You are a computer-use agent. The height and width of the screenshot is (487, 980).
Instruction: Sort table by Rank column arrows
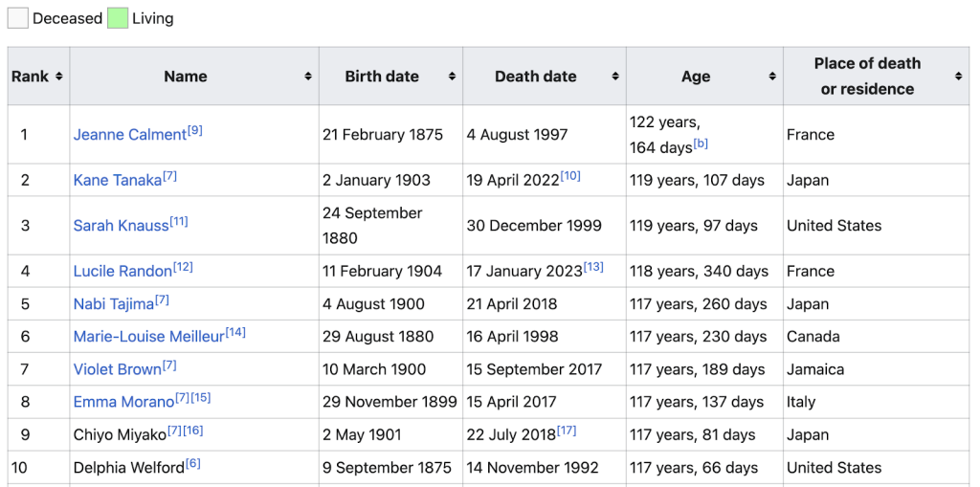click(59, 77)
